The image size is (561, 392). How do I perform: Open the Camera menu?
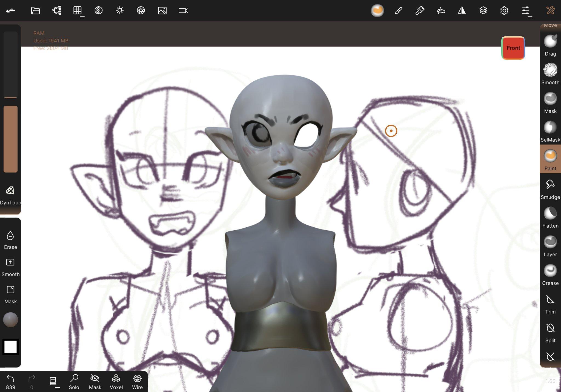183,10
